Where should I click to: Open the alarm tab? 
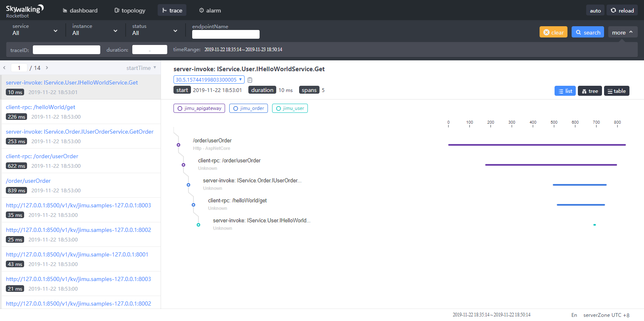point(210,10)
